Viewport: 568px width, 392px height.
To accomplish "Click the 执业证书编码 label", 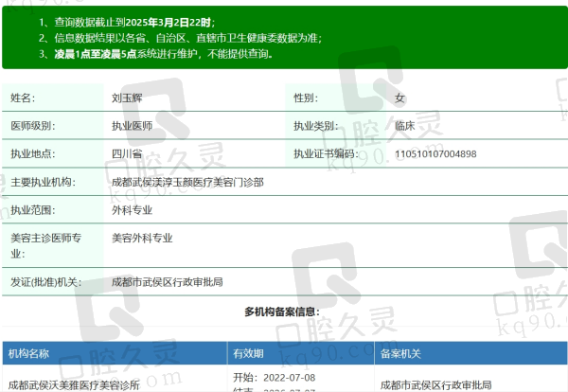I will 326,153.
